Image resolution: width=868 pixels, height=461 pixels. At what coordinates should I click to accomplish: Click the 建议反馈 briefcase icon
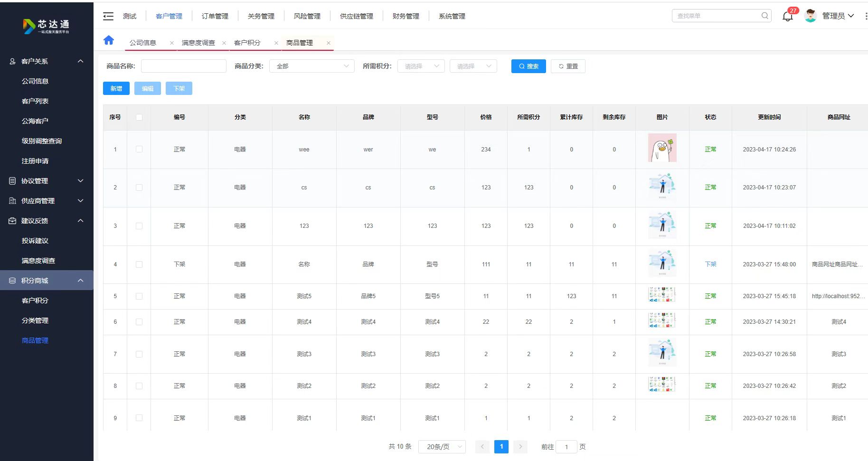[13, 221]
